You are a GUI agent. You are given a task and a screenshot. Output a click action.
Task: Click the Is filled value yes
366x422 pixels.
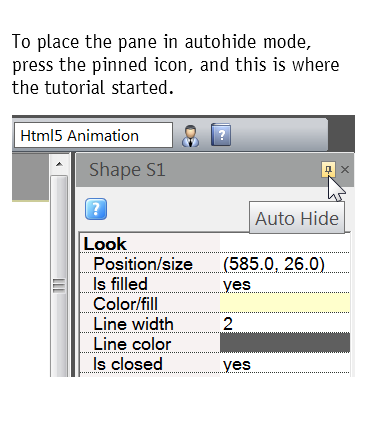tap(237, 284)
